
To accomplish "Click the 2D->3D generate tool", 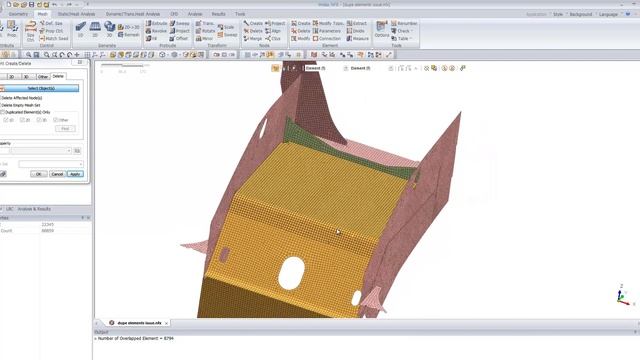I will (129, 27).
